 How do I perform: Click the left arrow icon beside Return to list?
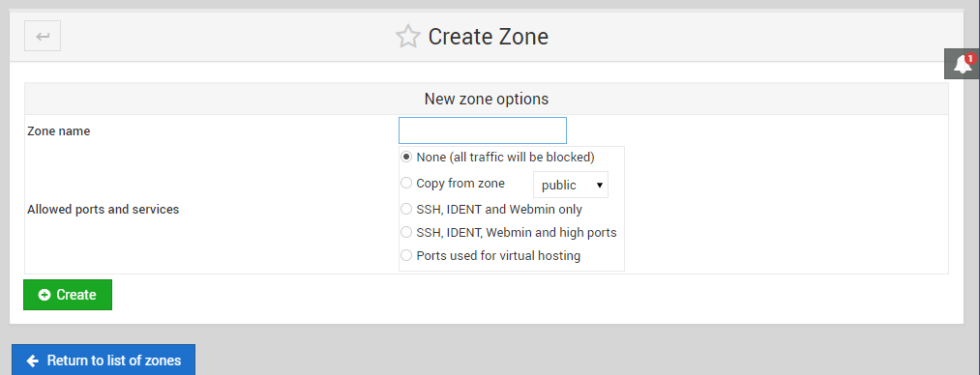[33, 361]
